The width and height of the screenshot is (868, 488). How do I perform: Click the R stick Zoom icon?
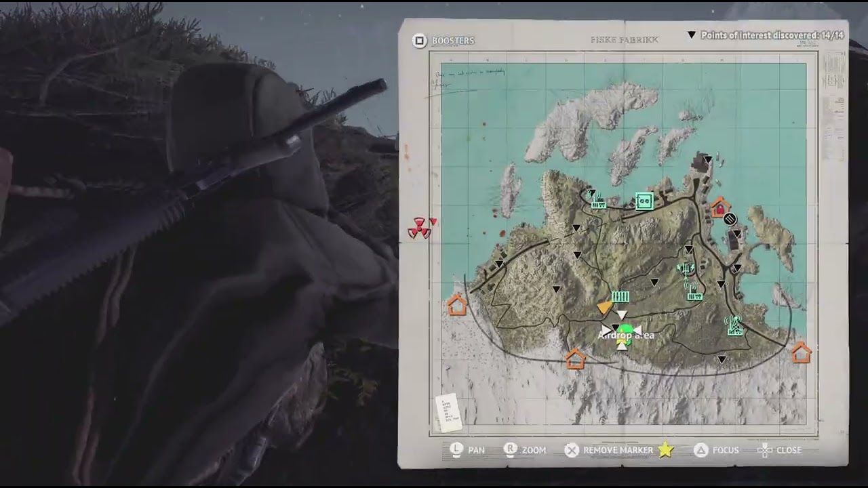(510, 449)
